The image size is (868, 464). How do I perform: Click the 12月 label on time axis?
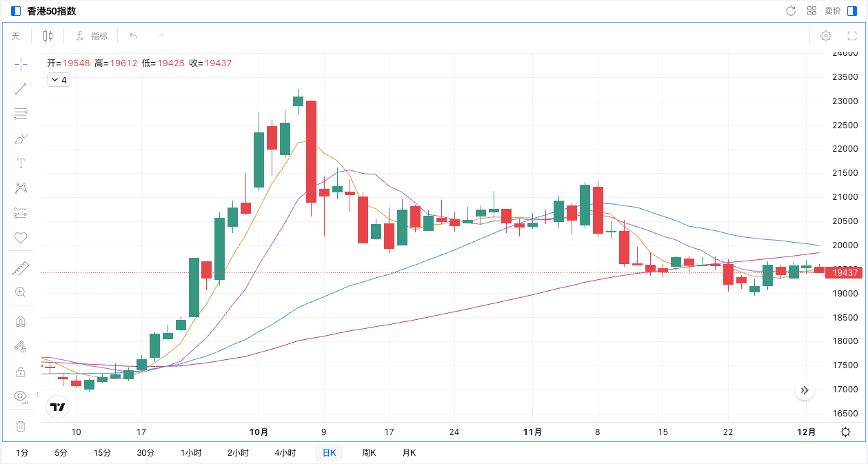[806, 432]
